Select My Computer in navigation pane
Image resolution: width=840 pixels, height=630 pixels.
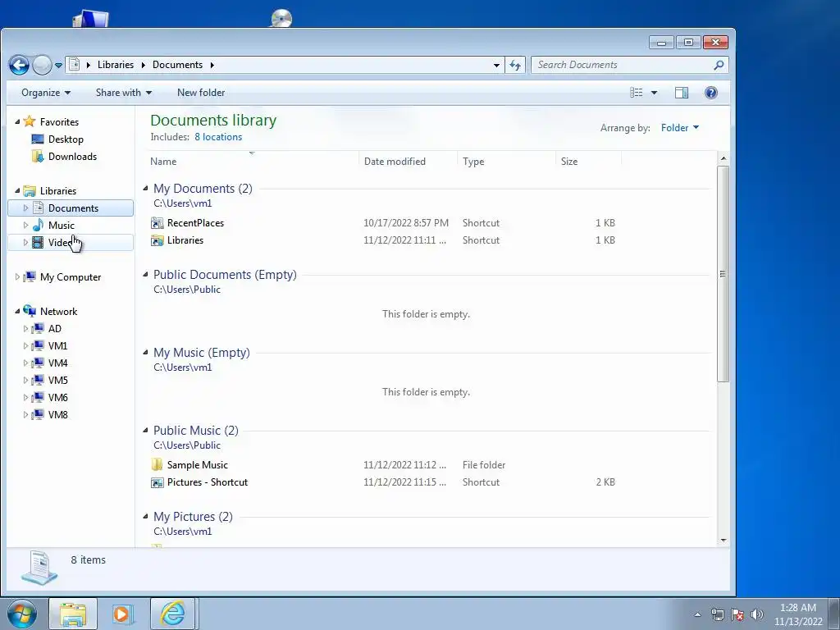click(71, 277)
